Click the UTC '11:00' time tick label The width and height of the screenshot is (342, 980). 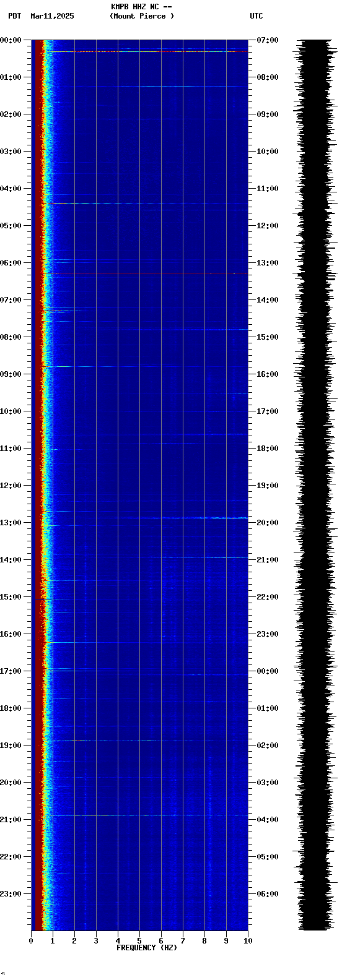(x=268, y=189)
